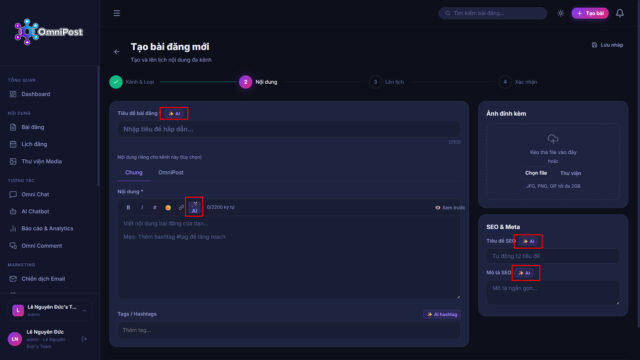
Task: Insert hashtag using the # toolbar icon
Action: click(x=155, y=207)
